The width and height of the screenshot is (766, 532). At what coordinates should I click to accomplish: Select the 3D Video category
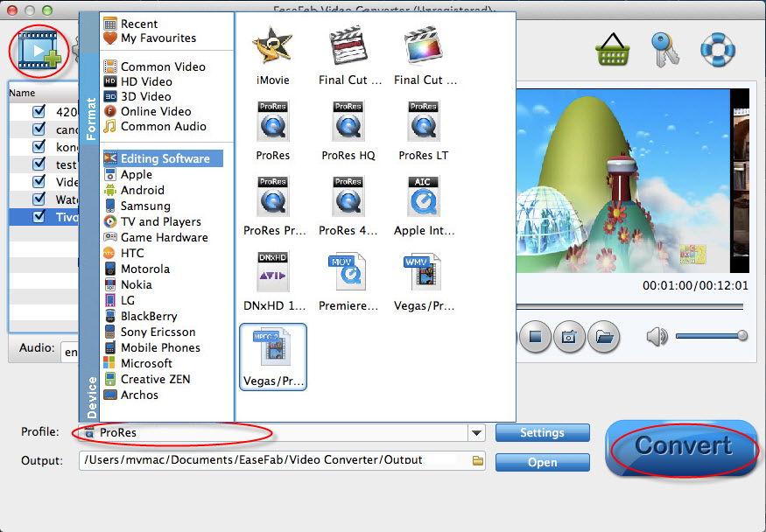click(137, 96)
